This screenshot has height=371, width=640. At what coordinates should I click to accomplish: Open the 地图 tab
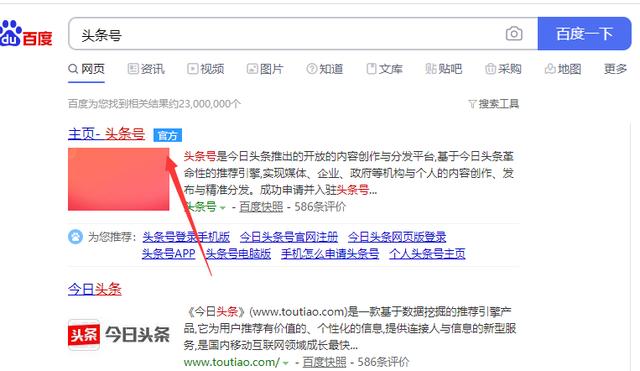563,69
